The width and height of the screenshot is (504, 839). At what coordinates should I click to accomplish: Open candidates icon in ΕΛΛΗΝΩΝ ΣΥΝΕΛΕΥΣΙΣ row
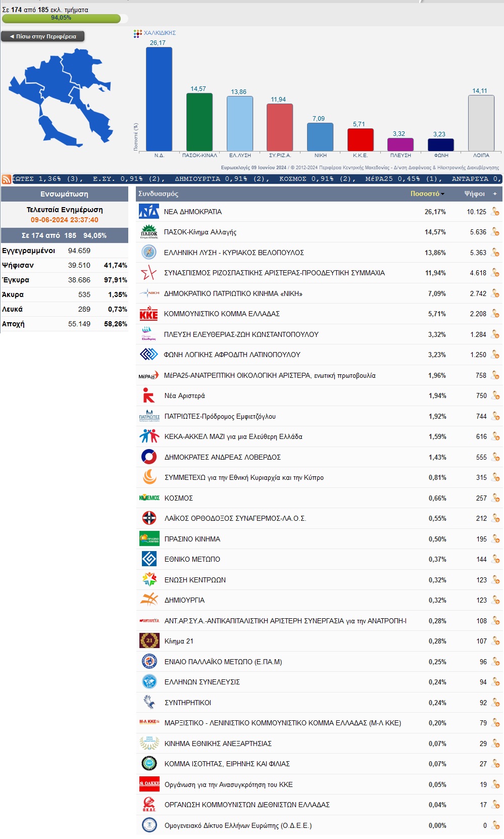[x=495, y=682]
